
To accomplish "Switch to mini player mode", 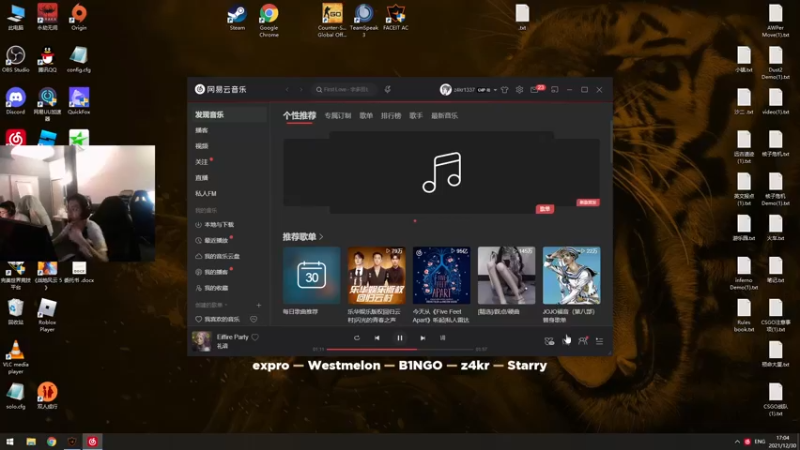I will (x=555, y=90).
